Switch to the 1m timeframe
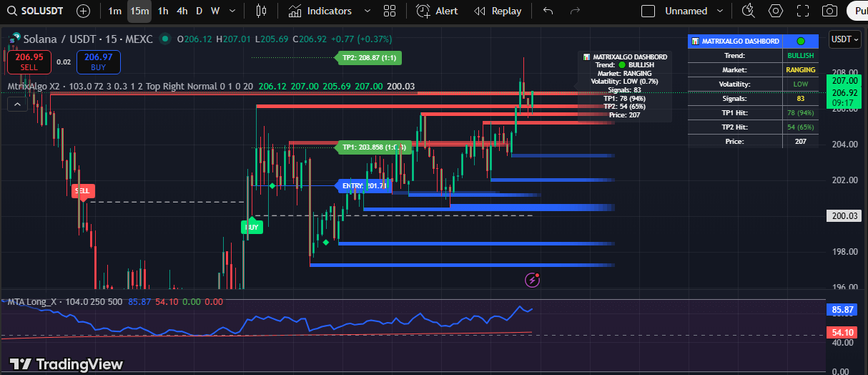Image resolution: width=868 pixels, height=375 pixels. (x=114, y=11)
